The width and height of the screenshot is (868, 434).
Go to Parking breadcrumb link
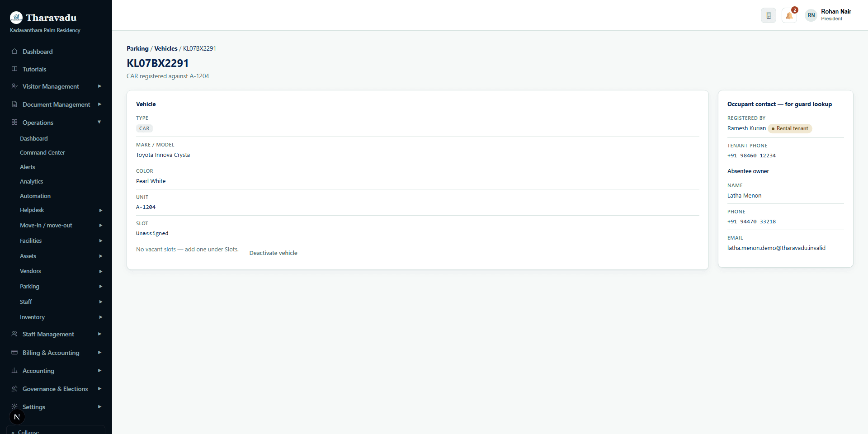[137, 48]
